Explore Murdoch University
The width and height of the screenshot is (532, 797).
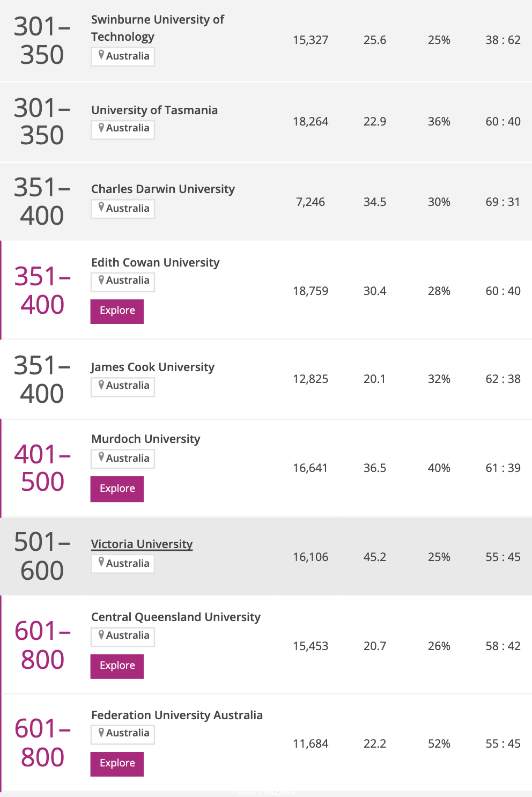click(117, 489)
